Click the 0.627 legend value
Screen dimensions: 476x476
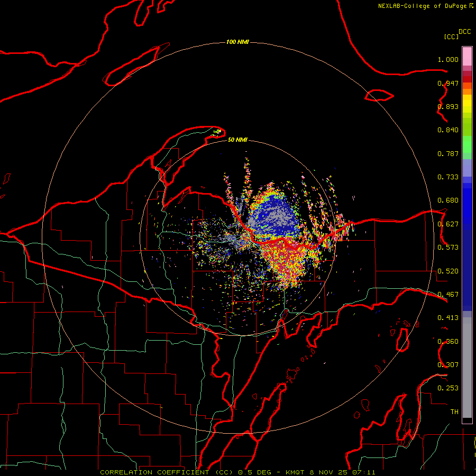pos(448,224)
